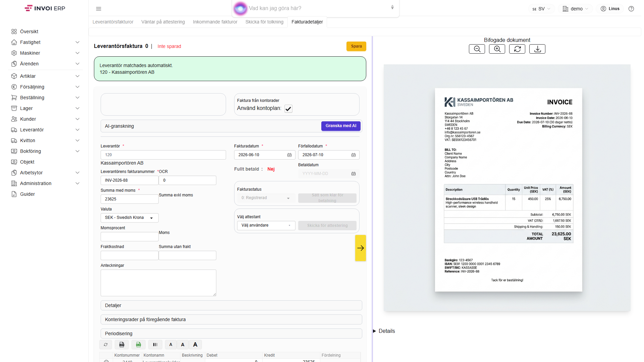Download the attached document

coord(537,49)
